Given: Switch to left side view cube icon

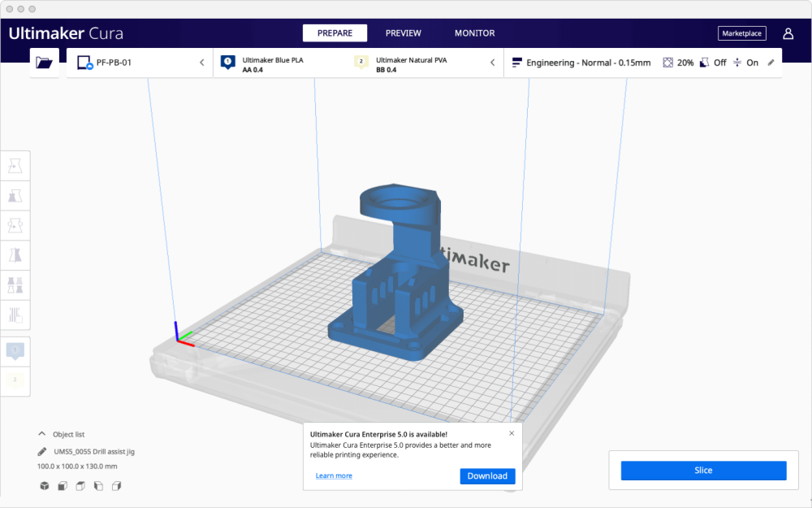Looking at the screenshot, I should (x=98, y=486).
